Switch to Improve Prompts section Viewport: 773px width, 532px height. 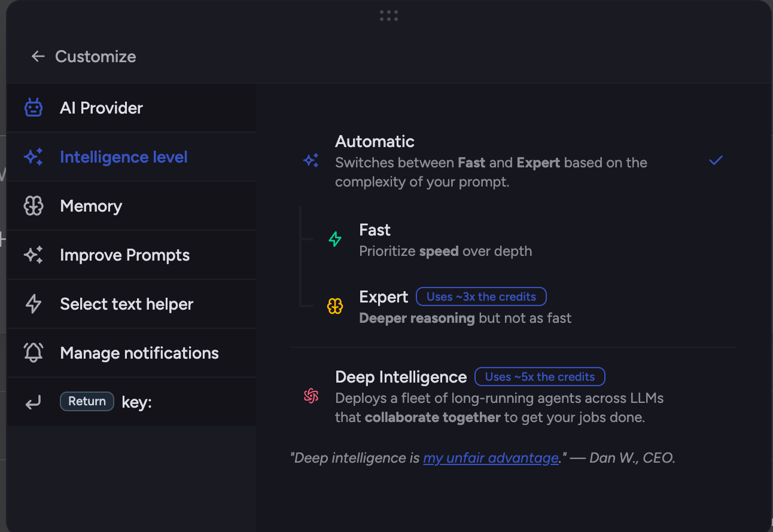click(132, 255)
